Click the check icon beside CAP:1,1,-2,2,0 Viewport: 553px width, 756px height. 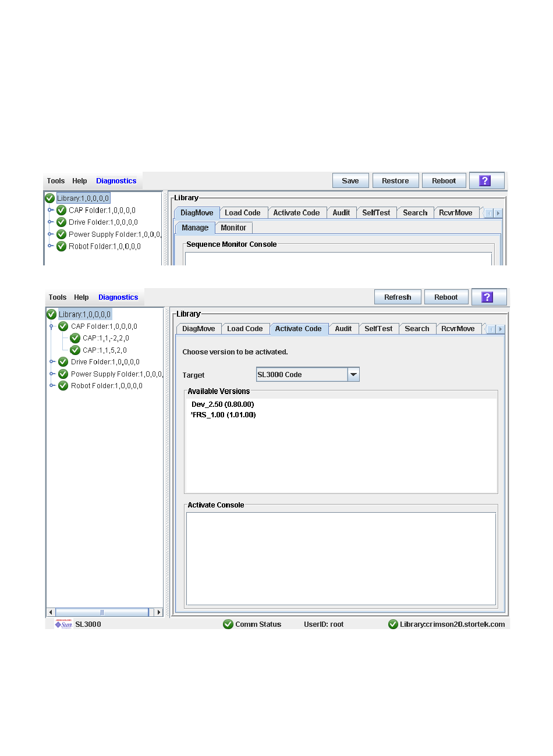click(x=75, y=338)
